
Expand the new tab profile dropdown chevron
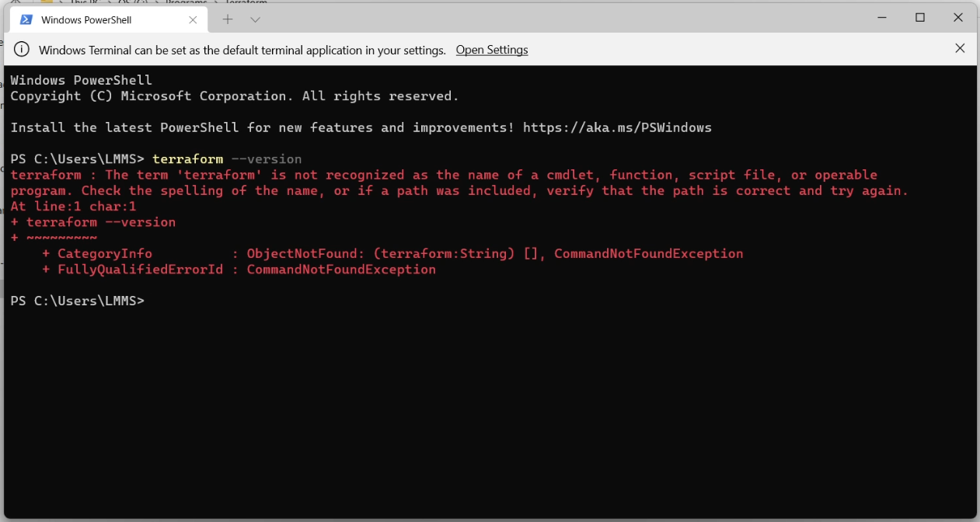click(x=255, y=19)
